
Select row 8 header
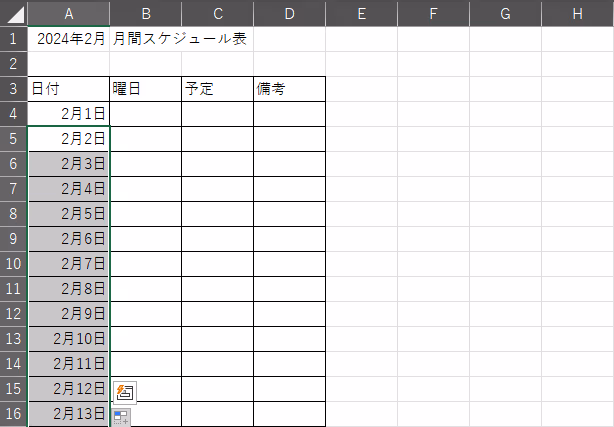(x=13, y=214)
